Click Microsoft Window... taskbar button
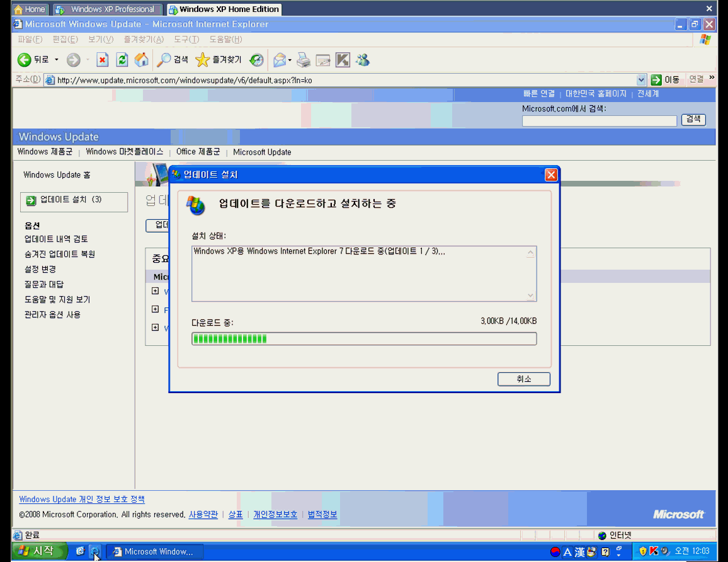 (155, 551)
